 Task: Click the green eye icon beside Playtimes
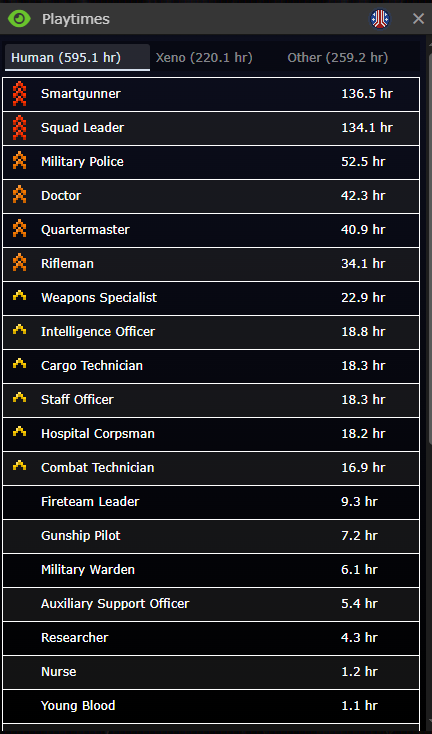(x=19, y=19)
